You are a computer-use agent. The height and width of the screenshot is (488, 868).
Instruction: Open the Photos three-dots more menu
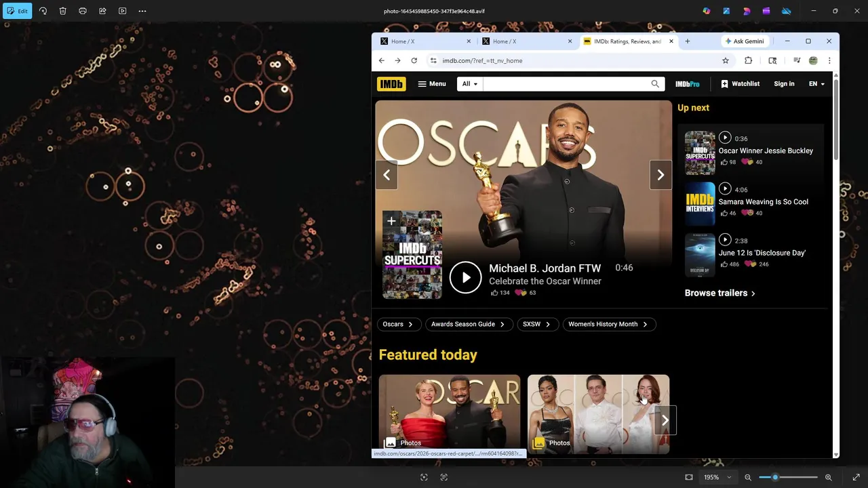(142, 11)
